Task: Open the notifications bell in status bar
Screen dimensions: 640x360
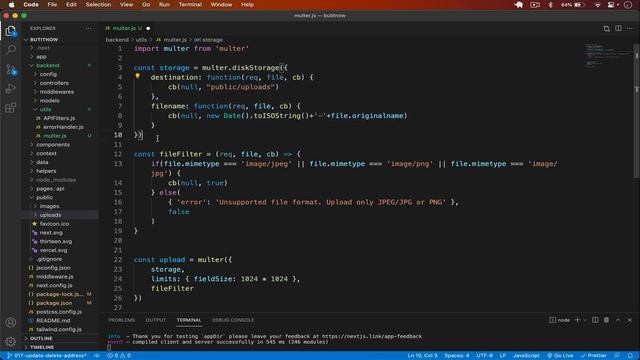Action: pos(630,356)
